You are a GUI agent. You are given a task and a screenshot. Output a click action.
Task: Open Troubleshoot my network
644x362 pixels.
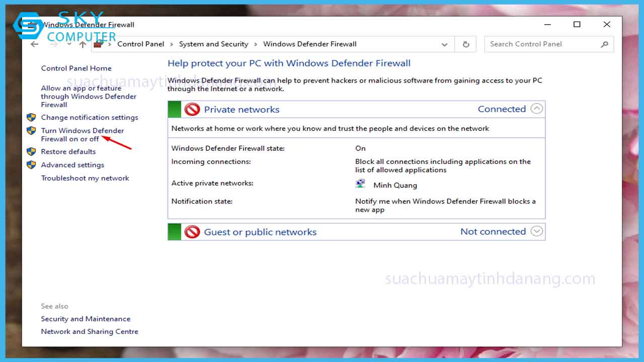(85, 178)
